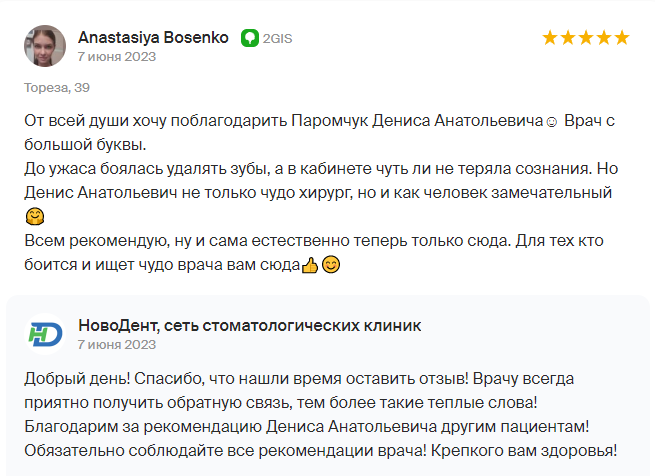Image resolution: width=655 pixels, height=476 pixels.
Task: Select the second rating star
Action: (x=568, y=38)
